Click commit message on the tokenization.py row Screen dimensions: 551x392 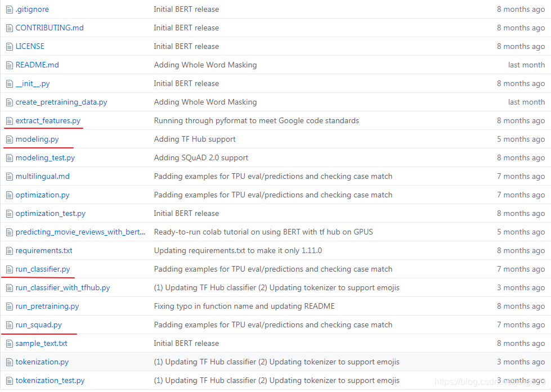[x=276, y=362]
